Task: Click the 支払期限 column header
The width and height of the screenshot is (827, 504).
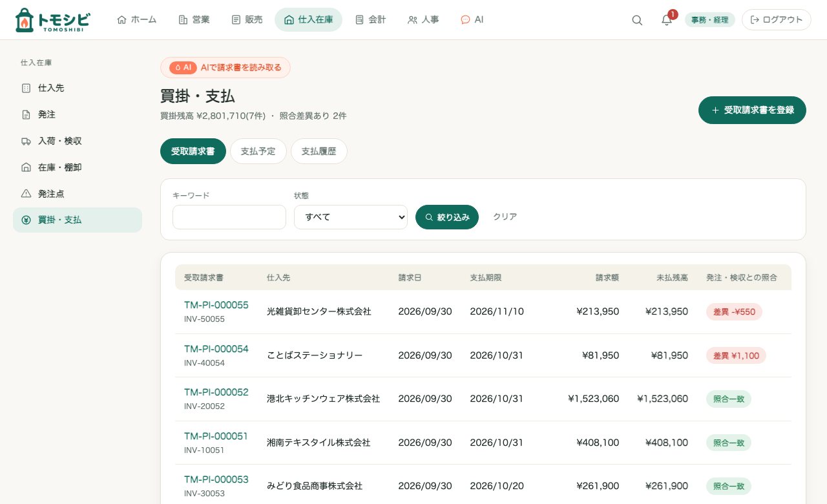Action: point(486,277)
